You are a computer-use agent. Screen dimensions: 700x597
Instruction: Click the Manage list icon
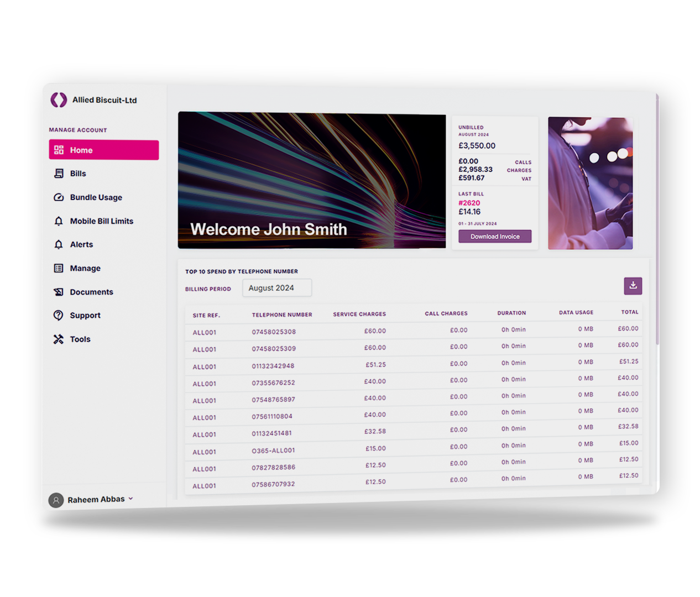[x=59, y=268]
